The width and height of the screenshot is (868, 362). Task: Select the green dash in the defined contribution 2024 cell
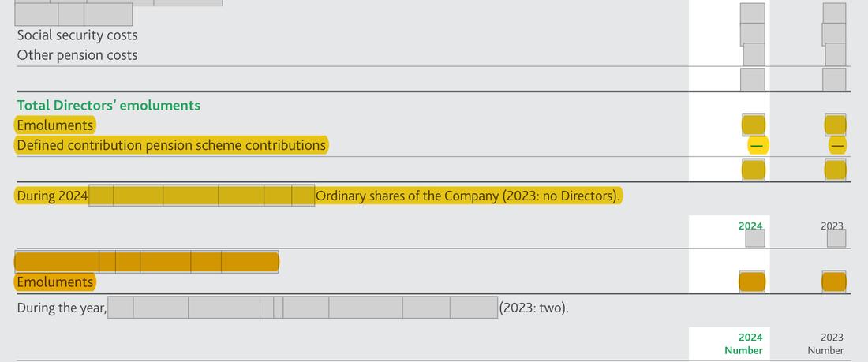pyautogui.click(x=758, y=146)
